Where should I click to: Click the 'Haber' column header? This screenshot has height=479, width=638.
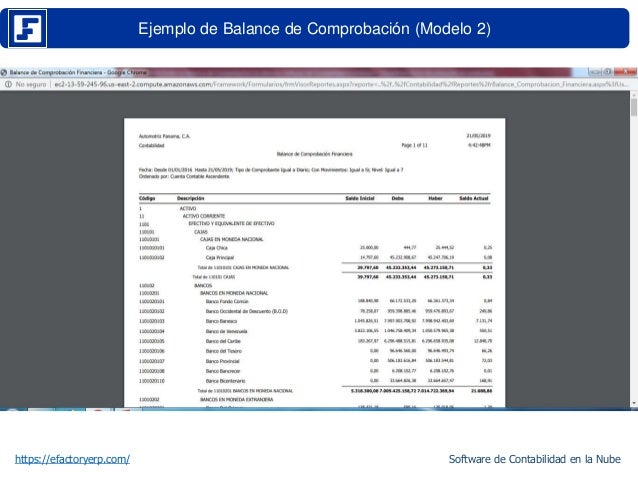click(435, 199)
